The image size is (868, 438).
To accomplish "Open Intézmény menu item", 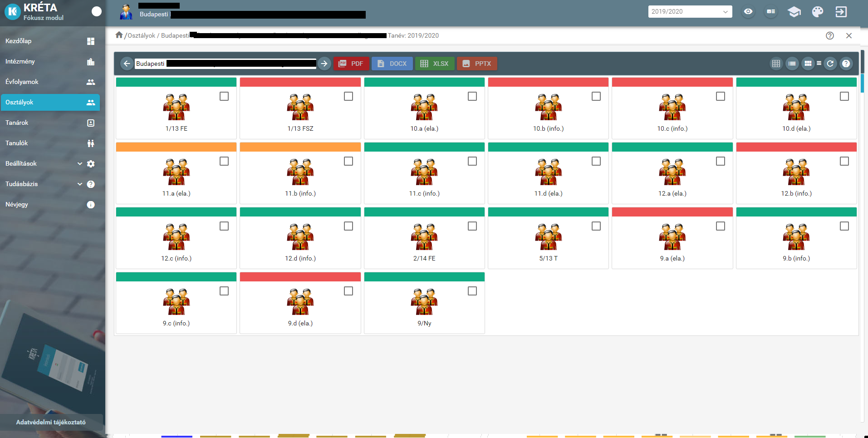I will pos(50,61).
